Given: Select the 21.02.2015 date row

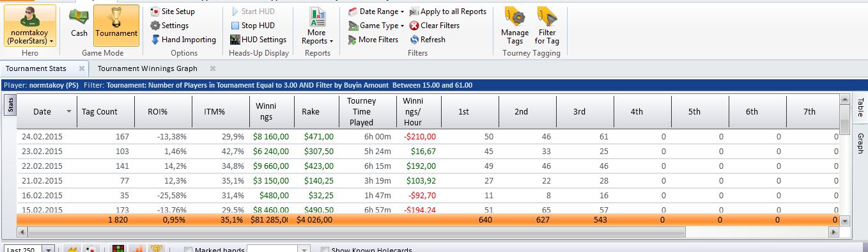Looking at the screenshot, I should [428, 180].
